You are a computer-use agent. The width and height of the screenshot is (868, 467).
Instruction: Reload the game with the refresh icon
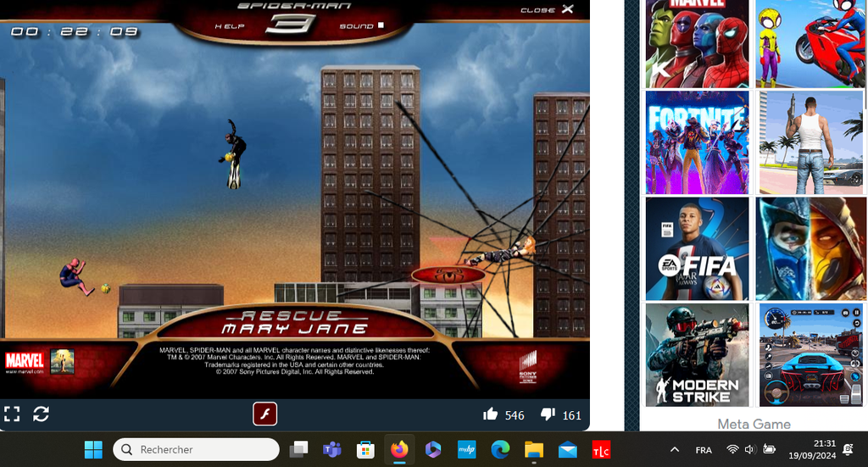[41, 414]
